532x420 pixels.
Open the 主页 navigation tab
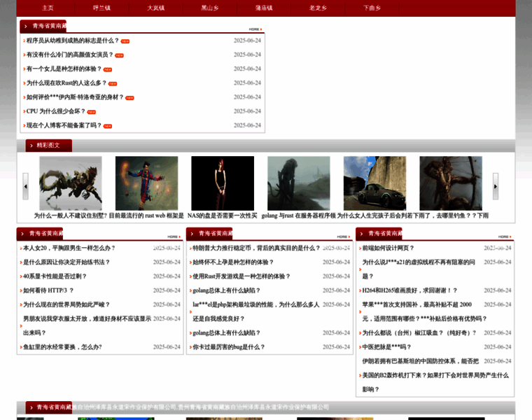tap(48, 8)
